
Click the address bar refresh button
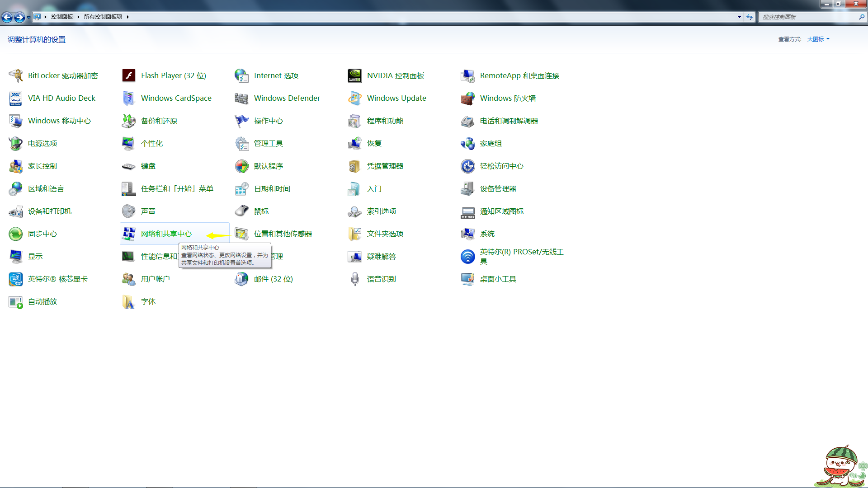click(x=750, y=17)
